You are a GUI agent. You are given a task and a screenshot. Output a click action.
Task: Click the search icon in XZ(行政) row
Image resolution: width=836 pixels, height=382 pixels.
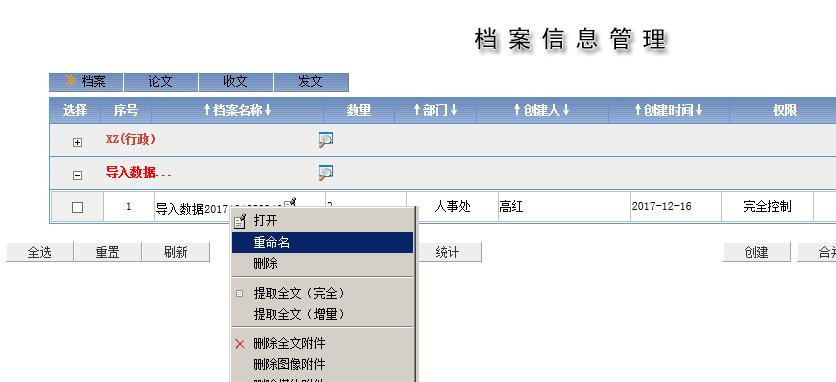coord(326,140)
